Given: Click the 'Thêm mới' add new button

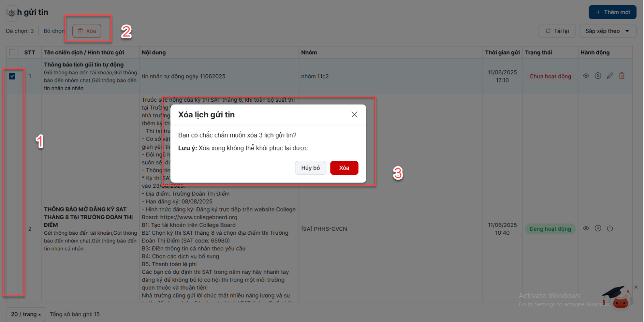Looking at the screenshot, I should 612,12.
